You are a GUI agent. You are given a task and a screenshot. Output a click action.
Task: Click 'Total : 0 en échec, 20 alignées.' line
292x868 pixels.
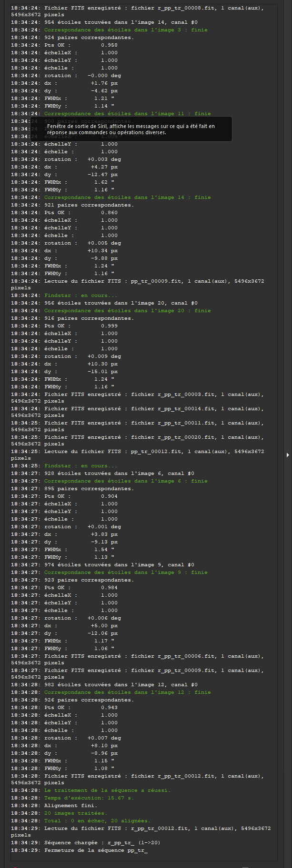97,821
